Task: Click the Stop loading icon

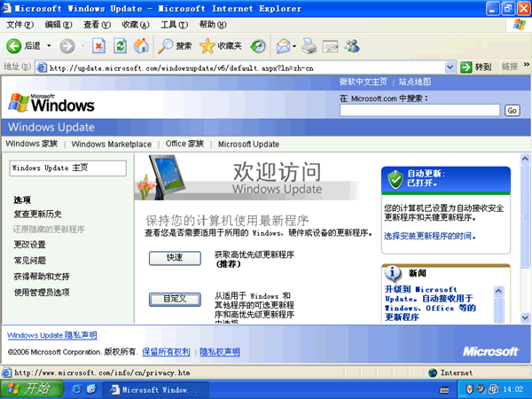Action: pos(98,46)
